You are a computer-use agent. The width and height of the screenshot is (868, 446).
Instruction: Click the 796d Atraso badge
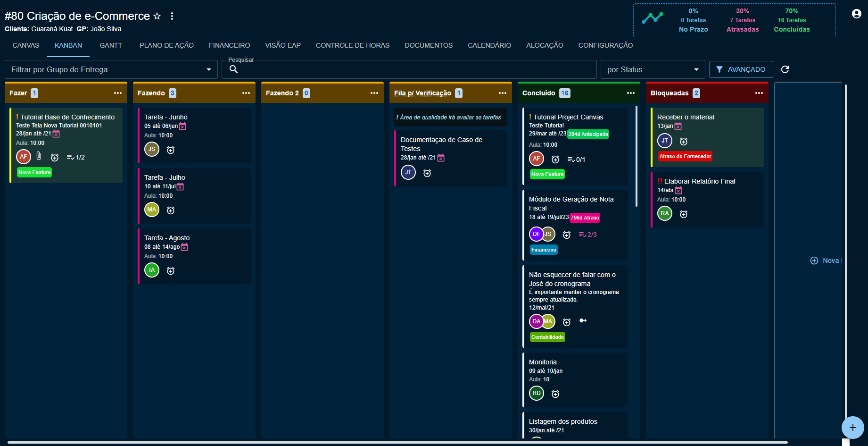point(585,218)
